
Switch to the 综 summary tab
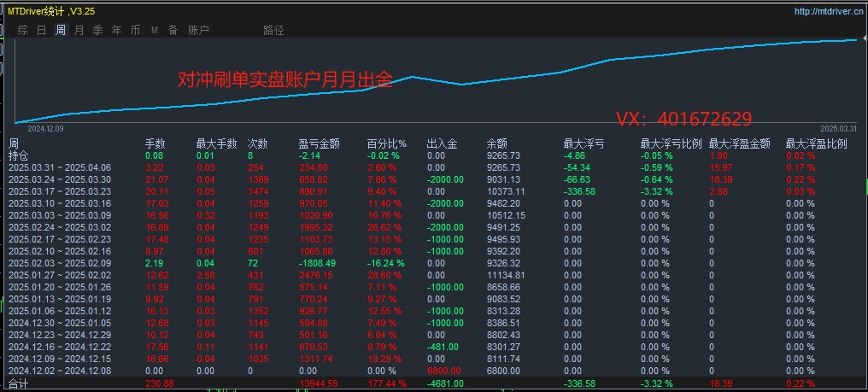point(23,31)
